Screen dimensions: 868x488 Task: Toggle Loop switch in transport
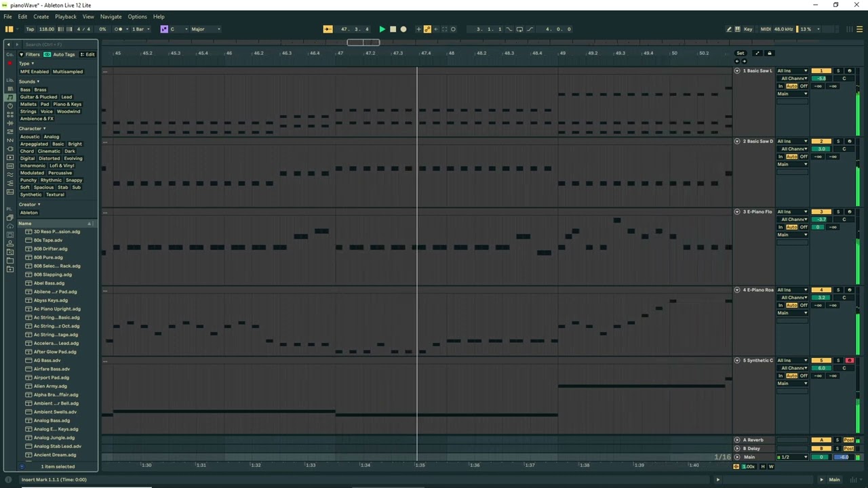[x=519, y=29]
